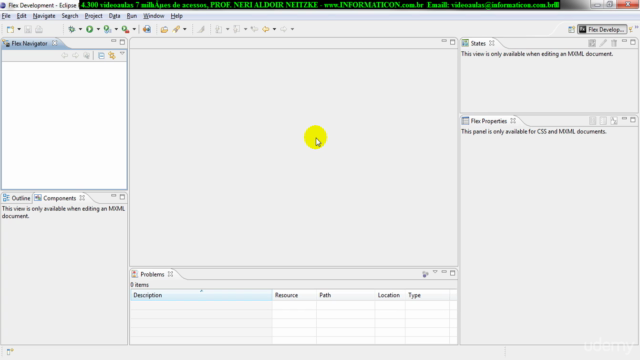This screenshot has height=360, width=640.
Task: Click the pencil mark occurrences icon
Action: 201,29
